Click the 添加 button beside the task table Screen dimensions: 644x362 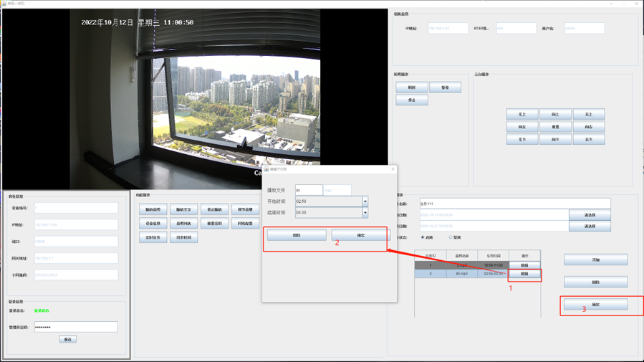click(x=595, y=259)
